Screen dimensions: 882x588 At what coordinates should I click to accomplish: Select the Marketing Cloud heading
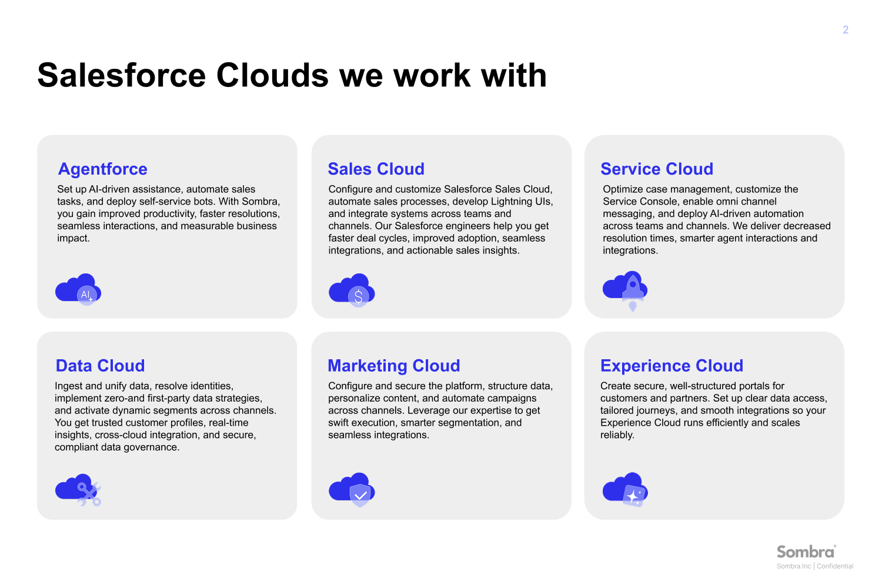(393, 366)
